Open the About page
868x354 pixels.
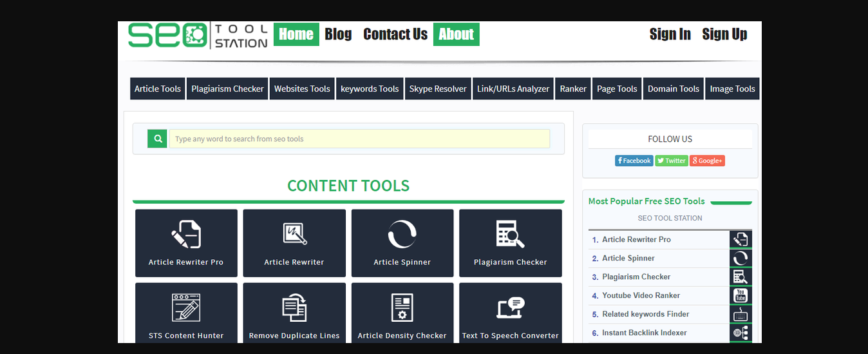click(457, 34)
